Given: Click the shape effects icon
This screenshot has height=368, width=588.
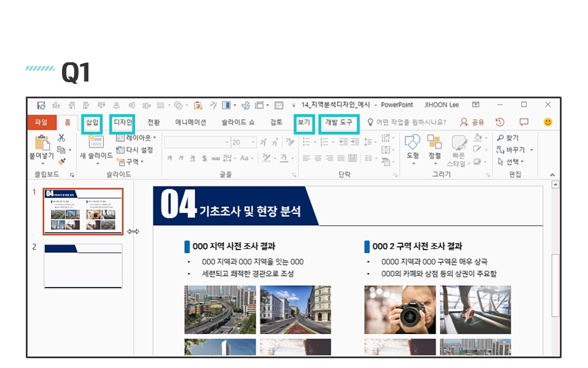Looking at the screenshot, I should 477,162.
